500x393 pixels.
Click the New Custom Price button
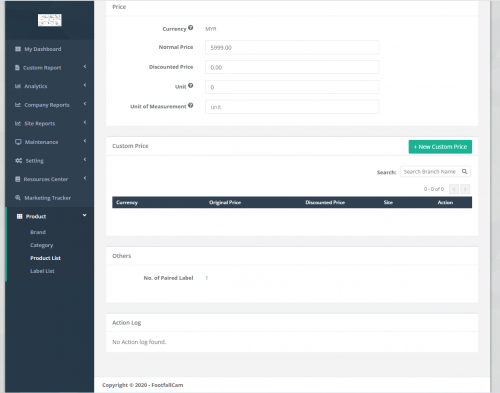point(440,147)
